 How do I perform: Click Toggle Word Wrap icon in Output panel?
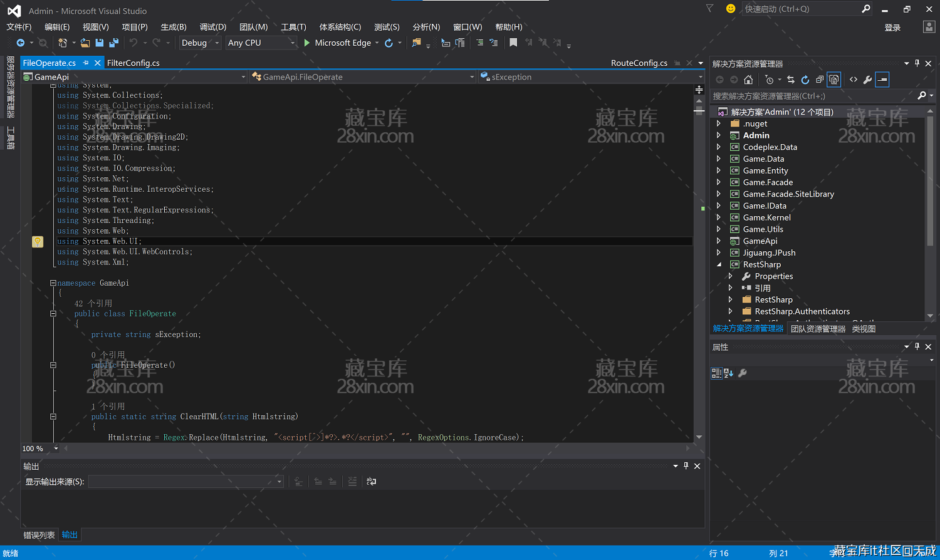[372, 482]
